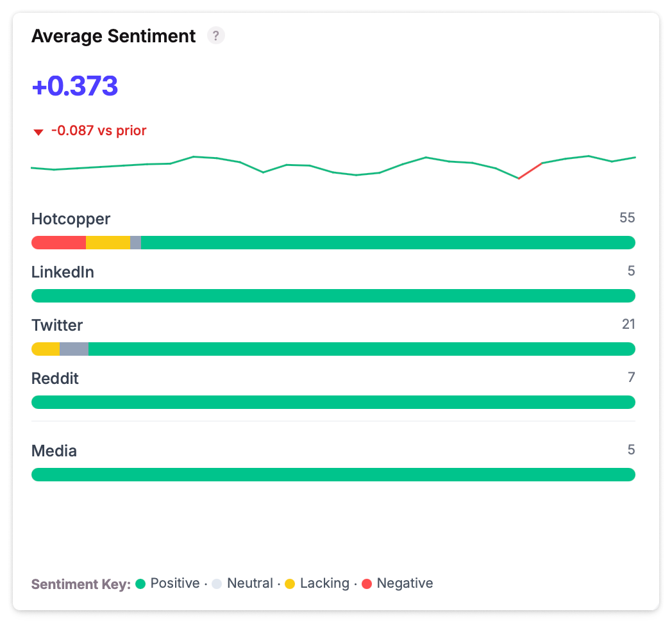Image resolution: width=672 pixels, height=623 pixels.
Task: Select the Reddit sentiment bar
Action: 333,402
